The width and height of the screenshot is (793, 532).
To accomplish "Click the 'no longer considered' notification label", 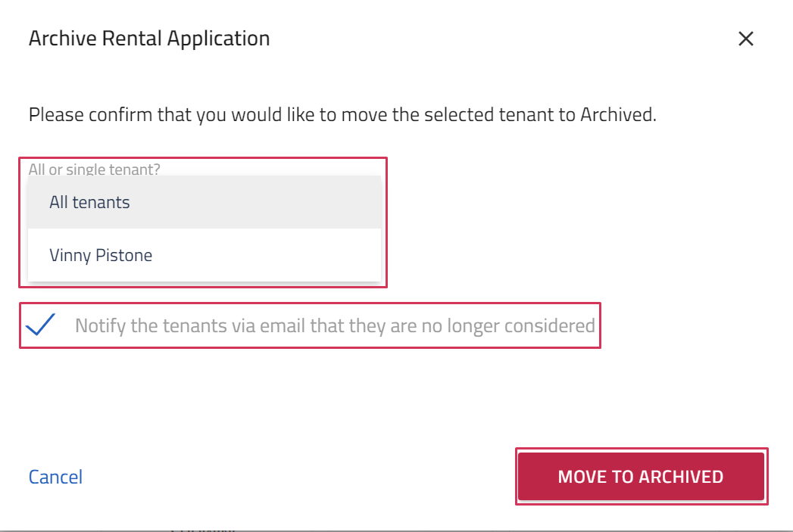I will [335, 325].
